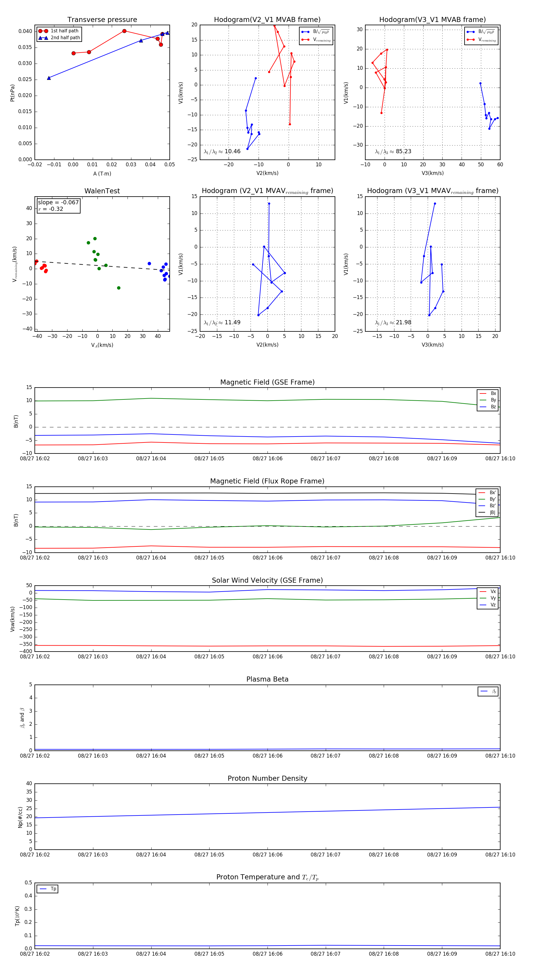
Task: Click the eigenvalue ratio text '85.23'
Action: point(403,151)
